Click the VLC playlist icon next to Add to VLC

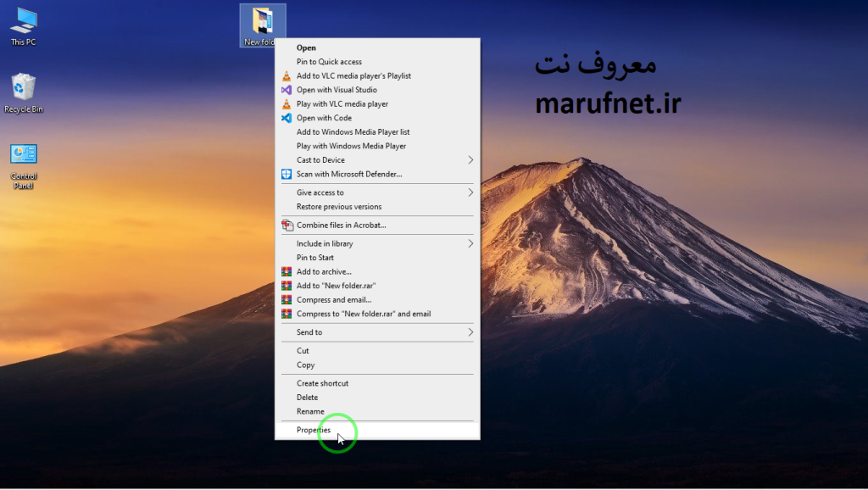(x=287, y=75)
